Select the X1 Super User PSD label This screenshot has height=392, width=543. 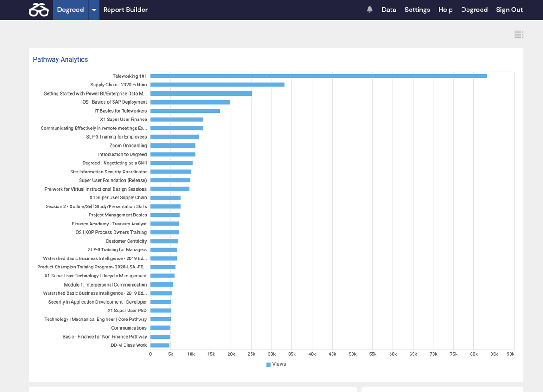(127, 311)
